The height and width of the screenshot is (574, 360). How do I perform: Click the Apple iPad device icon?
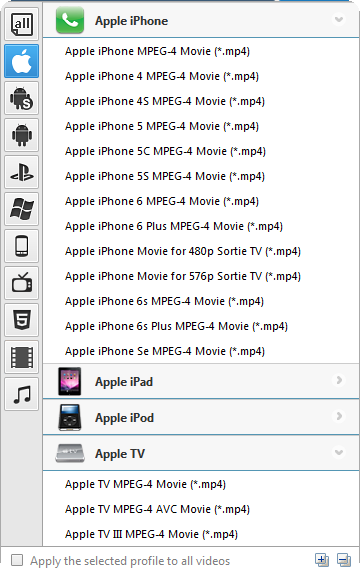(70, 381)
